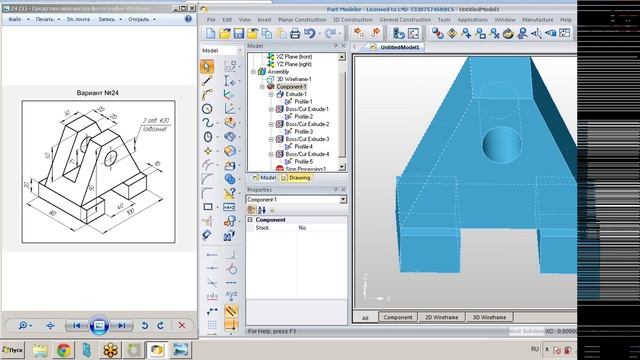Select the UntitledModel1 document tab
The image size is (640, 360).
click(x=395, y=47)
